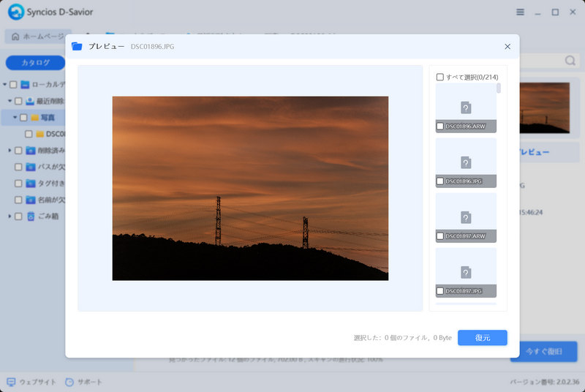Tick the すべて選択 checkbox

pyautogui.click(x=440, y=77)
